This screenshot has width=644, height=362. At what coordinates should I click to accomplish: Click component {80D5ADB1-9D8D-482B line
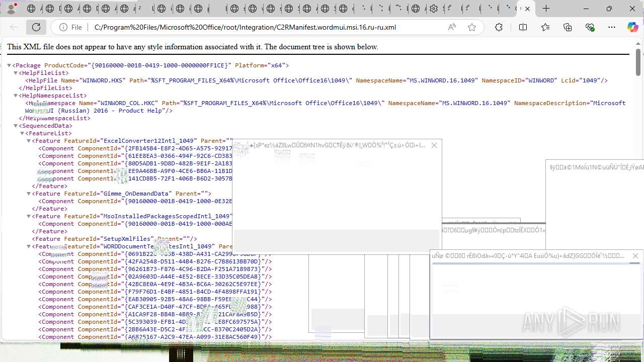[x=135, y=163]
